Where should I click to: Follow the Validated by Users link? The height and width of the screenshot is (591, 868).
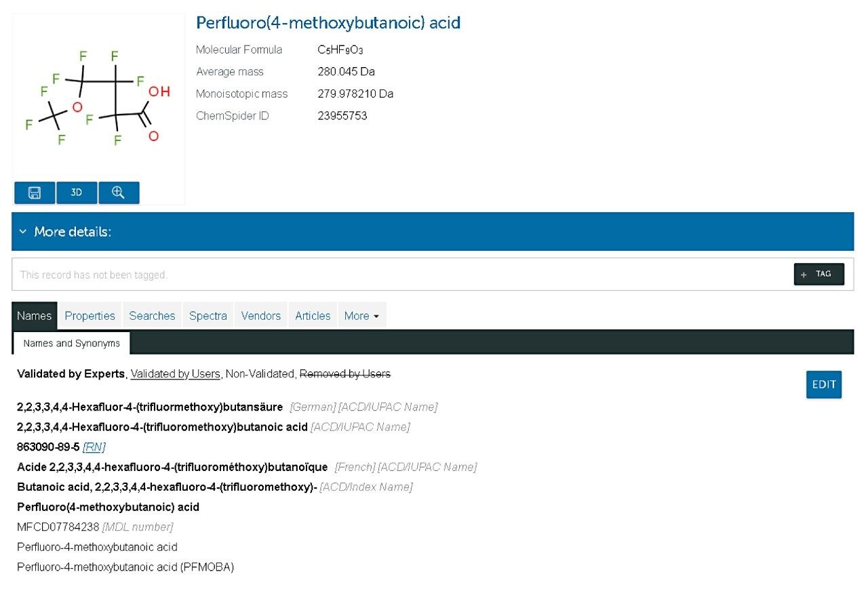(x=175, y=373)
